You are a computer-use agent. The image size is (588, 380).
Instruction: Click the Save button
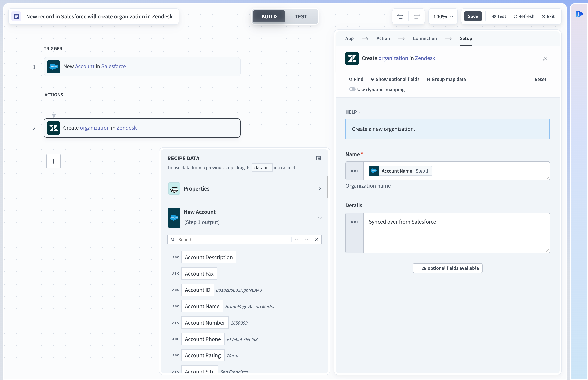point(473,16)
